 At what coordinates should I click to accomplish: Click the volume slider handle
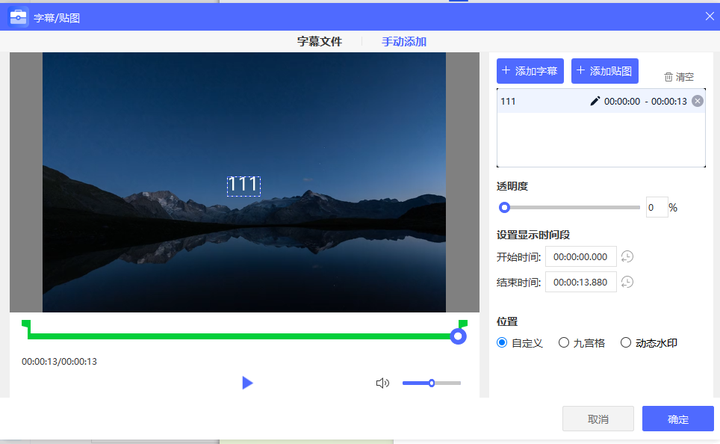(432, 383)
